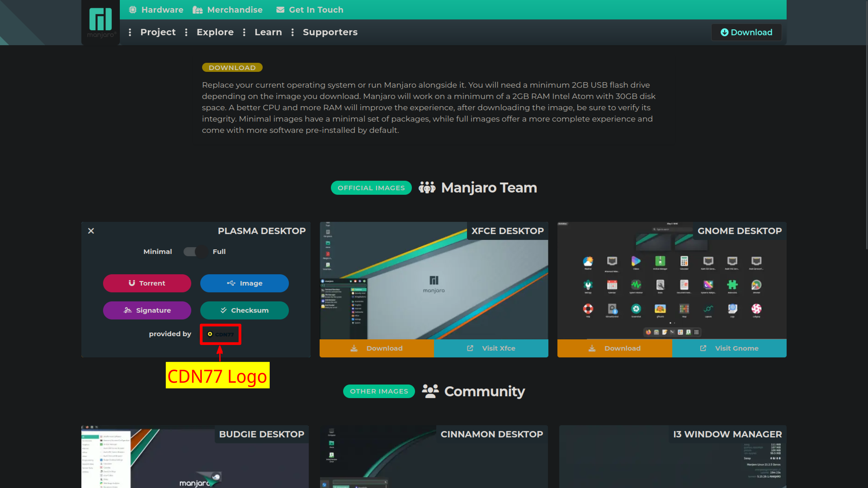This screenshot has height=488, width=868.
Task: Click the external-link icon on Visit Gnome
Action: coord(703,348)
